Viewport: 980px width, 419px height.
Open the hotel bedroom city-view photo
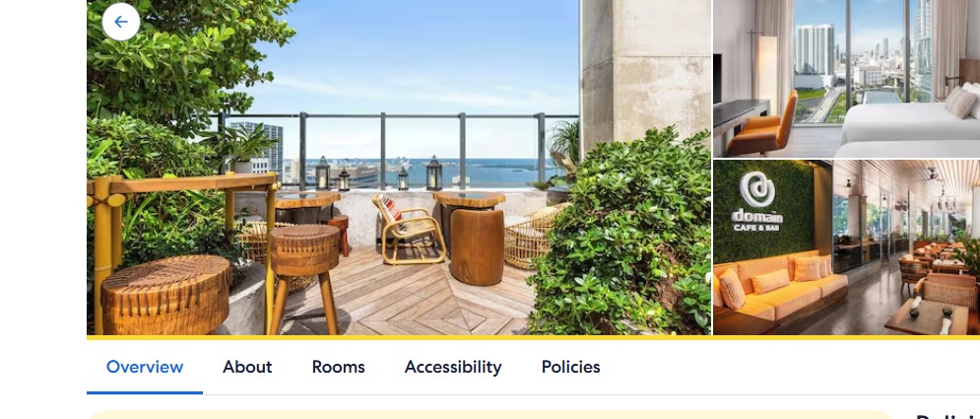[846, 78]
